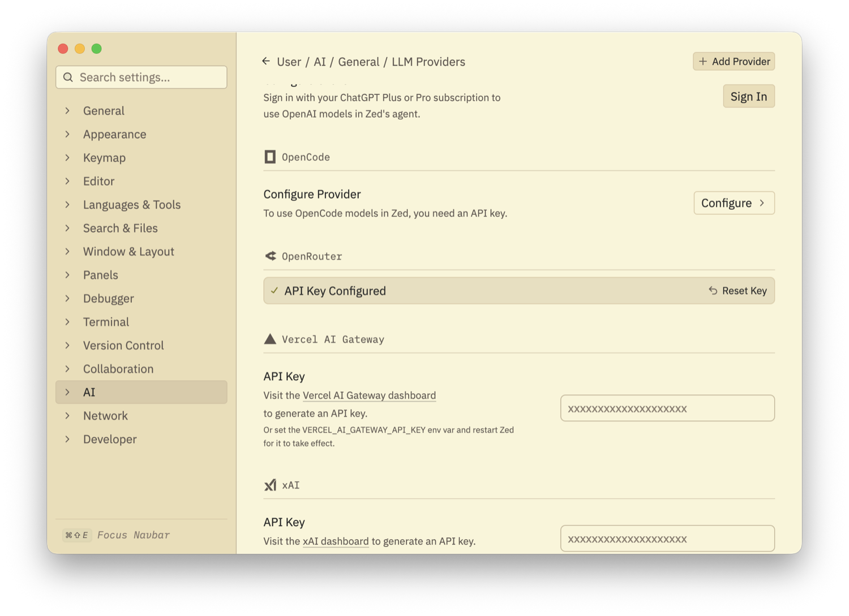Go to Search & Files settings

(x=141, y=228)
